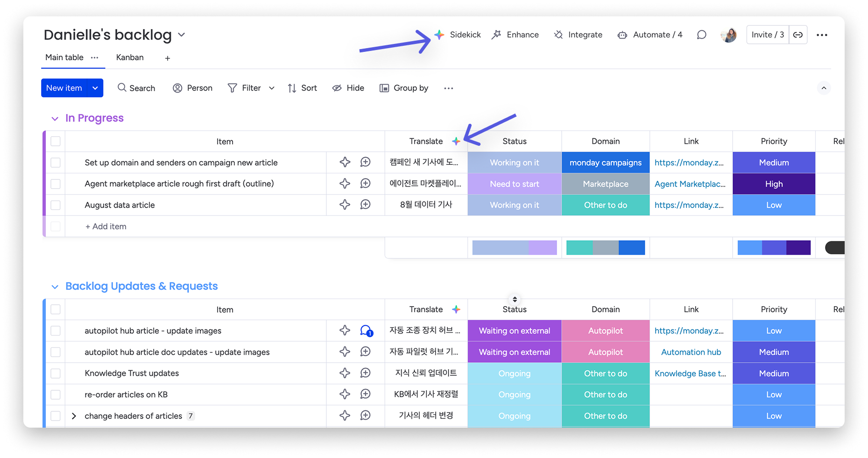The height and width of the screenshot is (458, 868).
Task: Check the select-all box in the In Progress group
Action: 55,141
